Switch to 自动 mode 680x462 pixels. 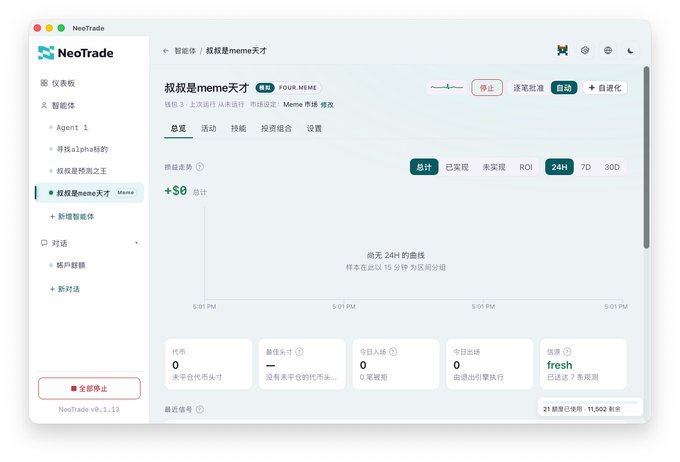click(564, 88)
